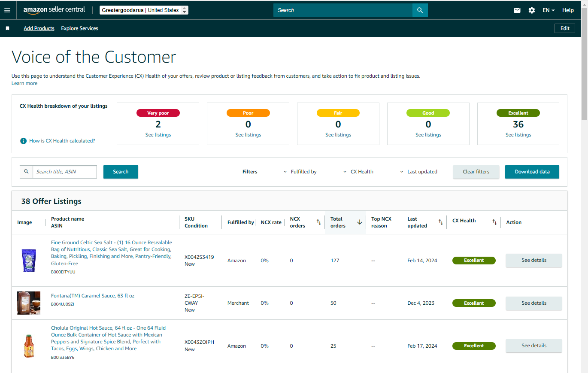Open the EN language dropdown
Image resolution: width=588 pixels, height=373 pixels.
click(549, 10)
